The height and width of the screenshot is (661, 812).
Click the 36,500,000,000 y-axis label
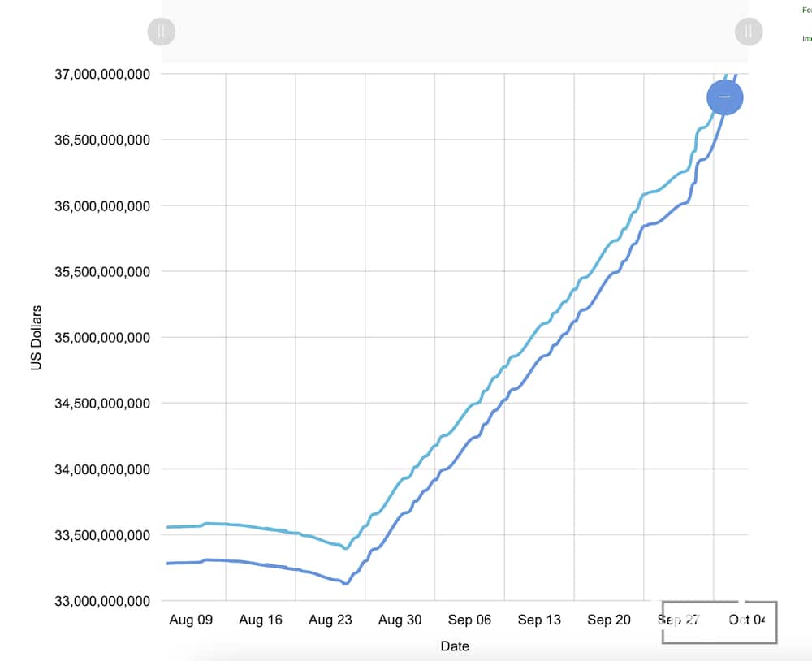pyautogui.click(x=102, y=140)
